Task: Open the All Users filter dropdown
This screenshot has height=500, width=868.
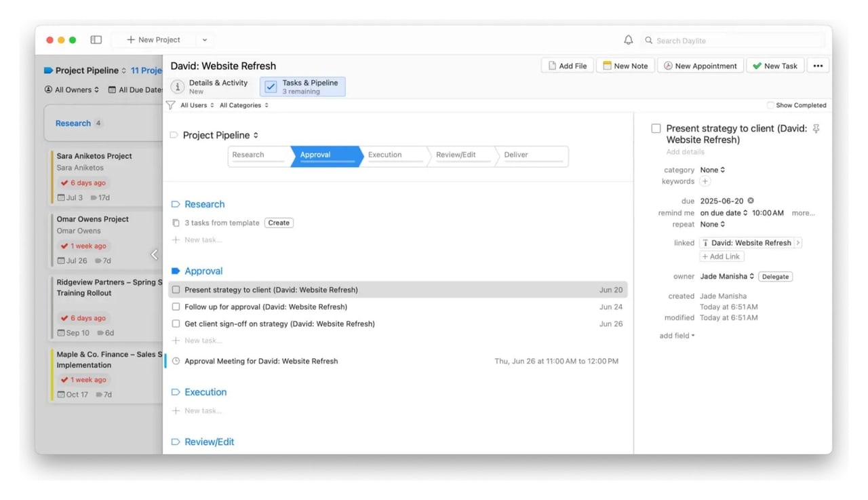Action: coord(197,105)
